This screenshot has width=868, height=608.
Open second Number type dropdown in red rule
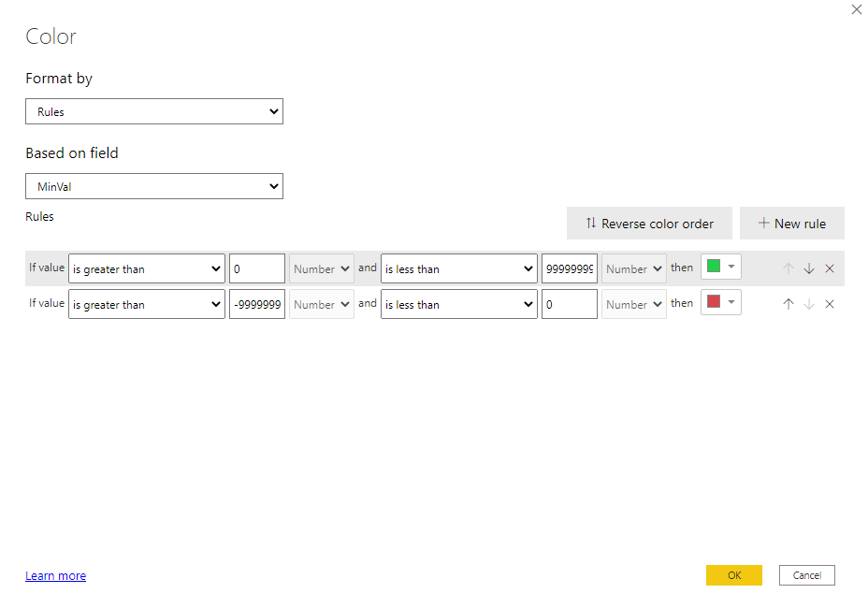pyautogui.click(x=634, y=304)
